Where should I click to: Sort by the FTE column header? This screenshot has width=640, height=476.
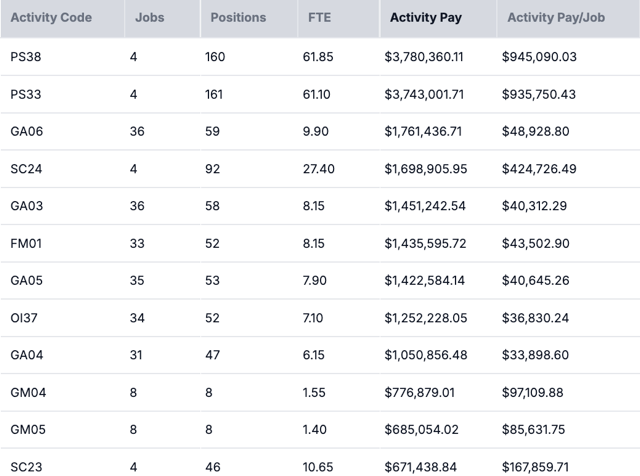(320, 18)
